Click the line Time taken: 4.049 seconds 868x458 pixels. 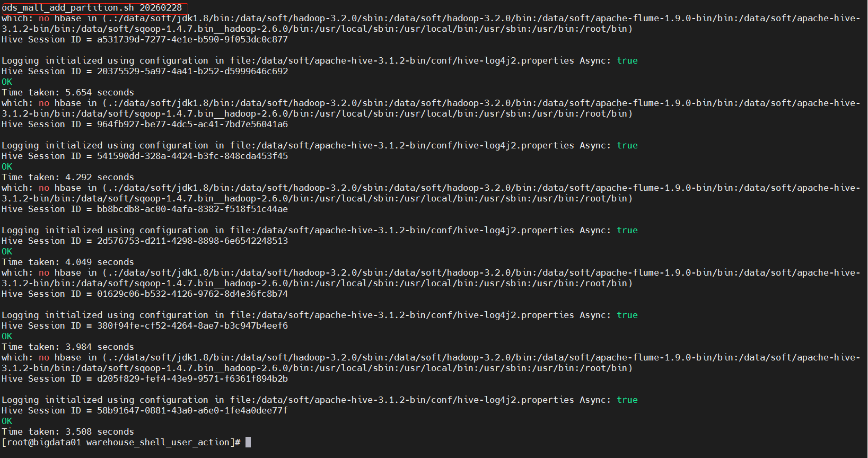(x=68, y=262)
